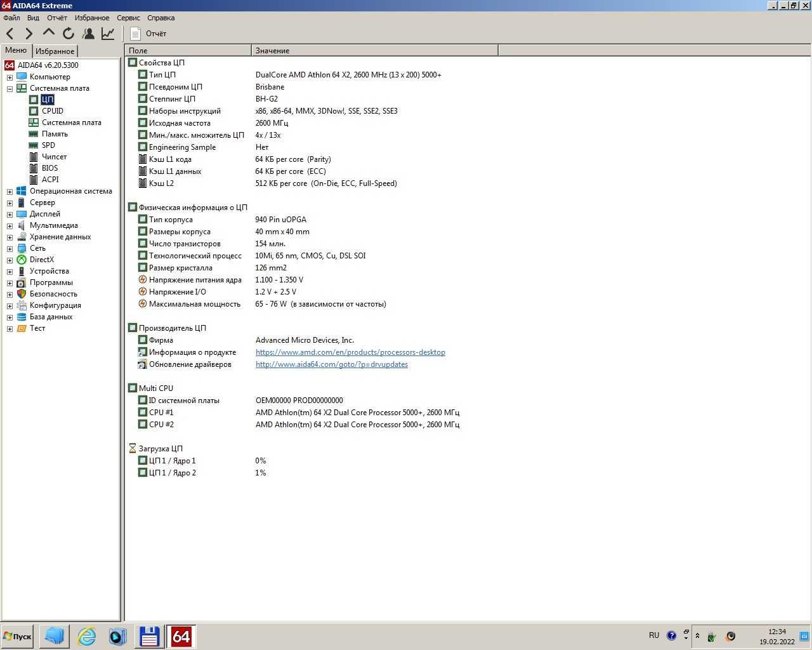Screen dimensions: 812x650
Task: Click the Программы icon in tree
Action: (x=22, y=282)
